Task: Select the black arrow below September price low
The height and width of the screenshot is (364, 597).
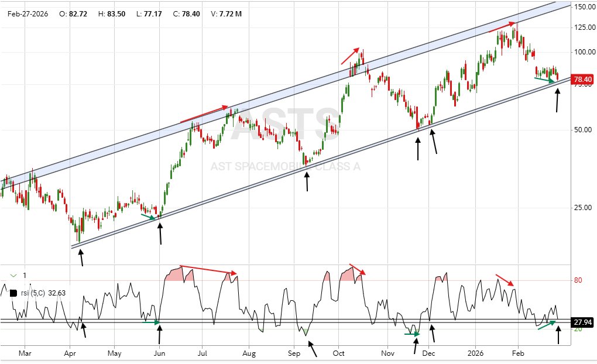Action: (x=307, y=181)
